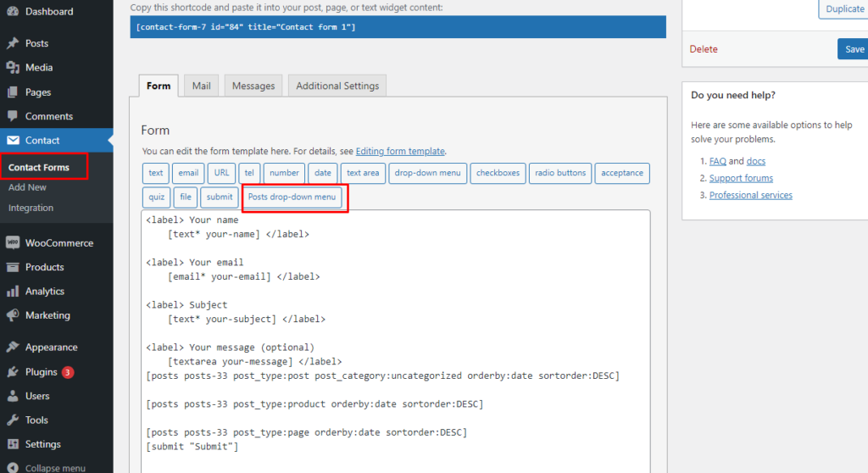This screenshot has height=473, width=868.
Task: Open the Posts menu label
Action: coord(36,43)
